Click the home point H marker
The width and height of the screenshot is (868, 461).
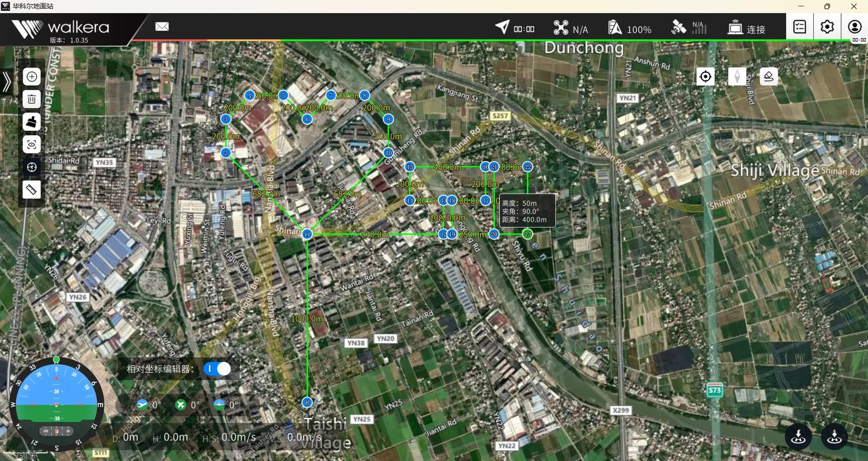(307, 402)
